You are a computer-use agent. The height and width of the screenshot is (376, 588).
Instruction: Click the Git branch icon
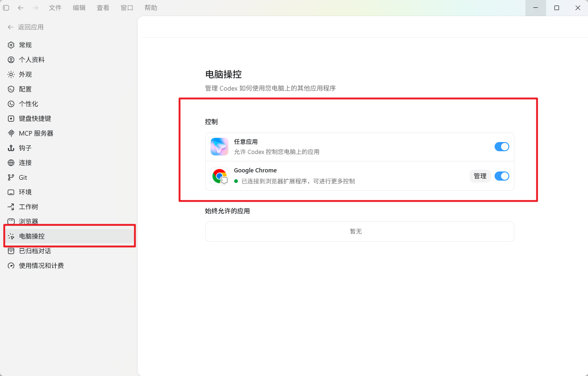coord(11,177)
